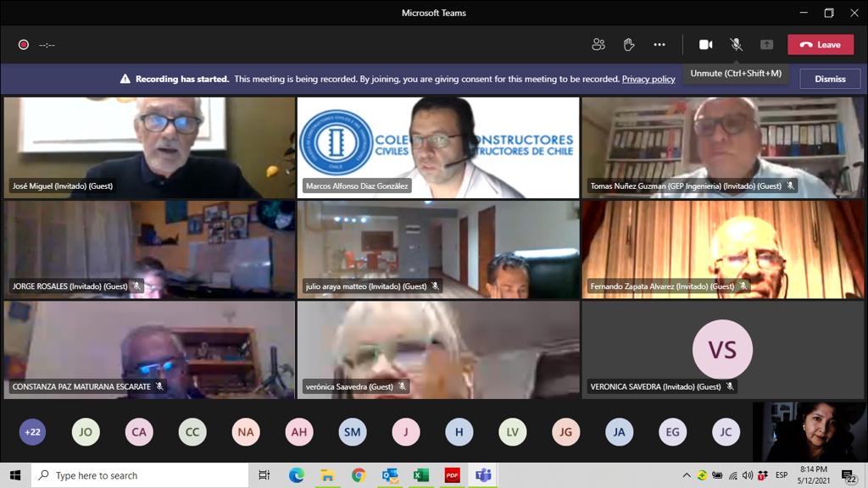Show the +22 more participants
Viewport: 868px width, 488px height.
tap(33, 432)
